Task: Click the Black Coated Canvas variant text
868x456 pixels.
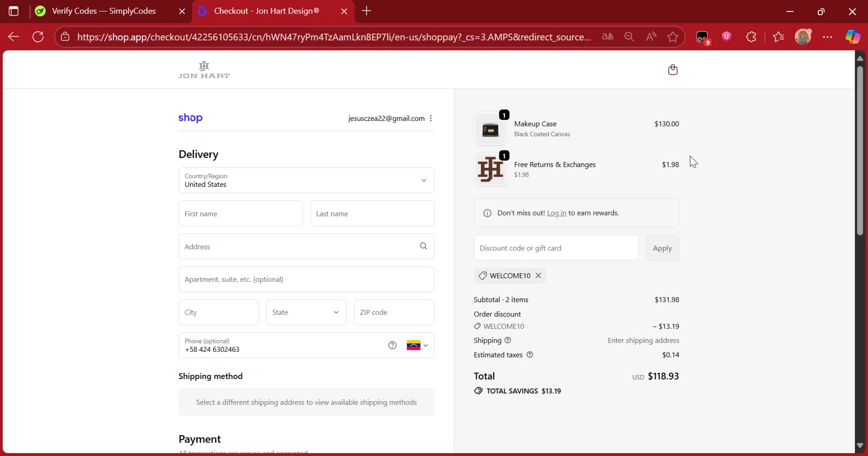Action: point(542,134)
